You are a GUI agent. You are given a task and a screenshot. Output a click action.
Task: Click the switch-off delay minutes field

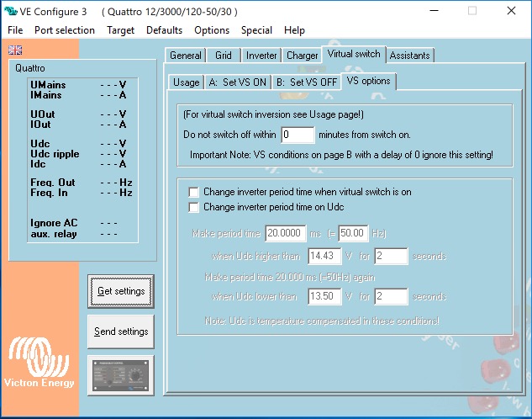pyautogui.click(x=298, y=135)
